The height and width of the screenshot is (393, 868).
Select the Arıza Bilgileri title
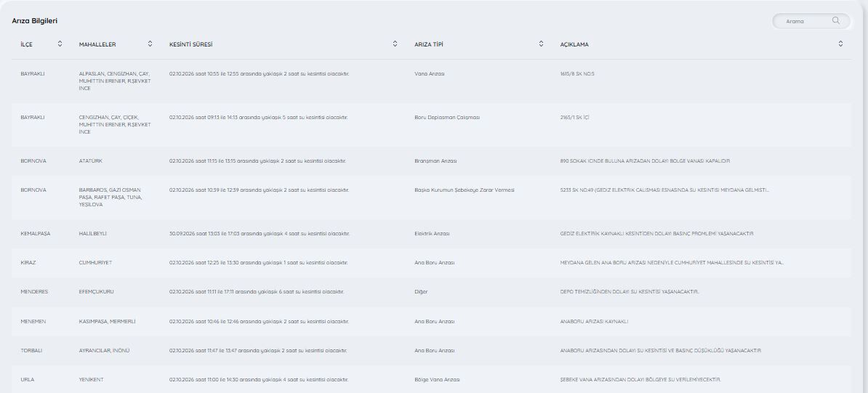coord(35,21)
